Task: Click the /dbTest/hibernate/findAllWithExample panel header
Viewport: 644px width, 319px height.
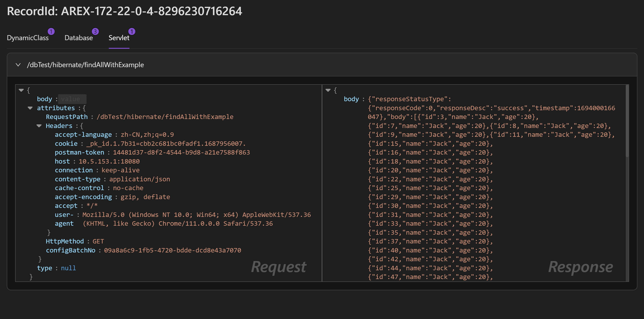Action: (x=322, y=65)
